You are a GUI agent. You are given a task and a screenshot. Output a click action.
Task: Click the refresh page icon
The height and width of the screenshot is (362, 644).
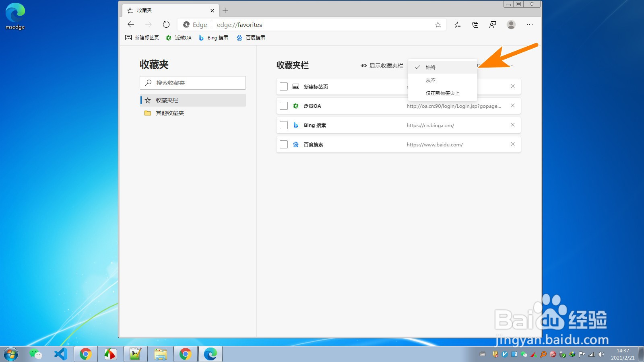[166, 25]
